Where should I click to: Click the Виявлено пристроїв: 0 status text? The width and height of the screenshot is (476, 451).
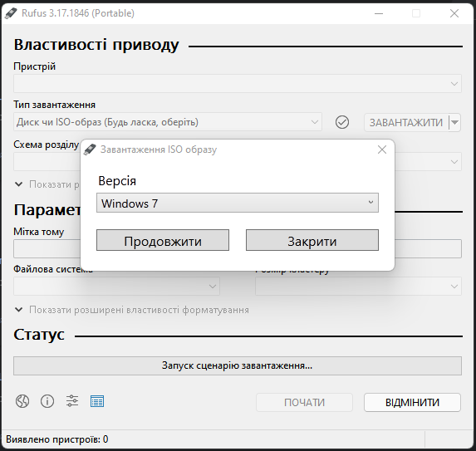point(57,439)
